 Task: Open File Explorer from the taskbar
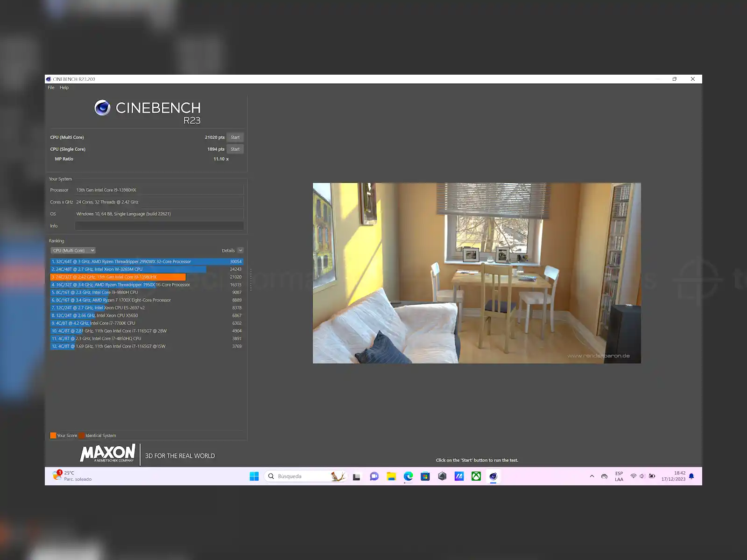(391, 476)
